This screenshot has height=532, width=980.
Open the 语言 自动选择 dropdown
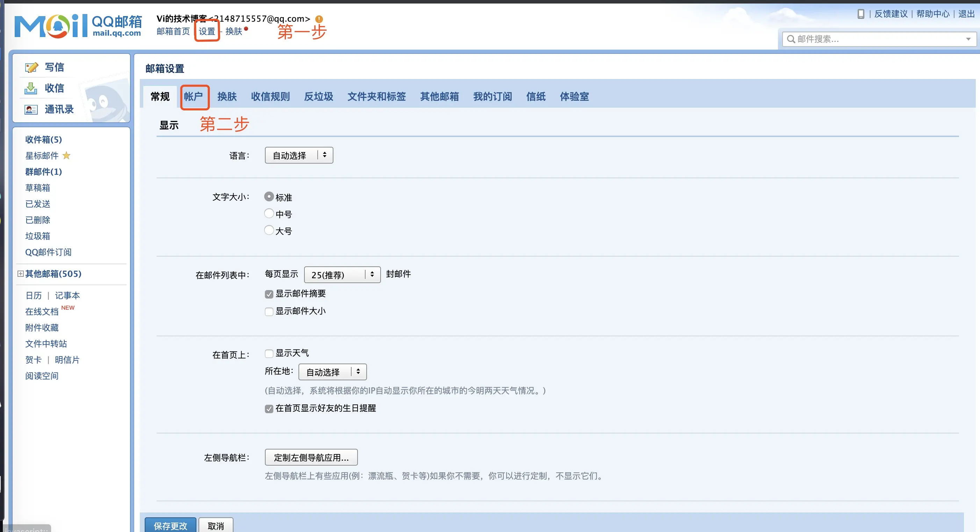point(298,155)
